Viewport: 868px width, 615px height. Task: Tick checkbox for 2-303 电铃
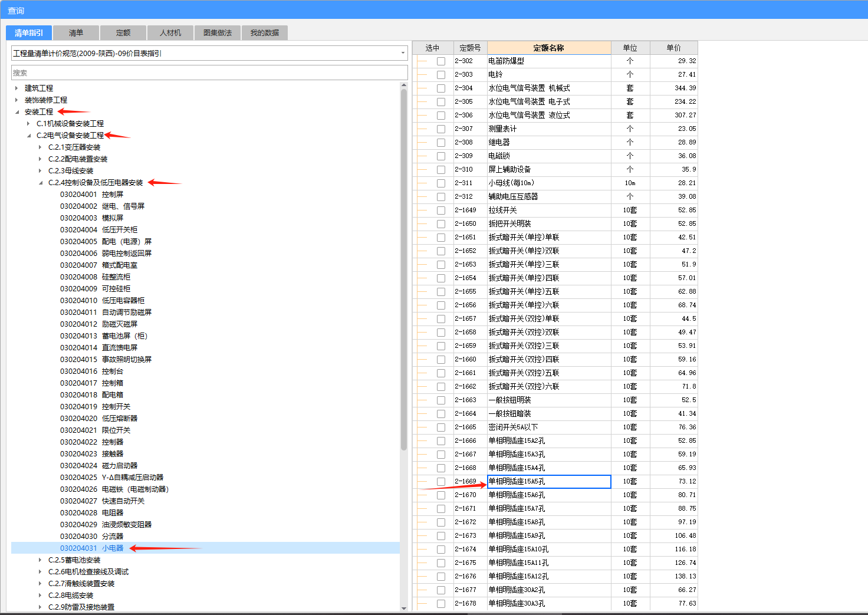pos(441,75)
